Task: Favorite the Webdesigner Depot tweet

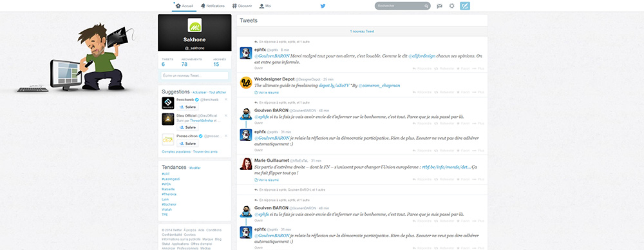Action: click(x=463, y=93)
